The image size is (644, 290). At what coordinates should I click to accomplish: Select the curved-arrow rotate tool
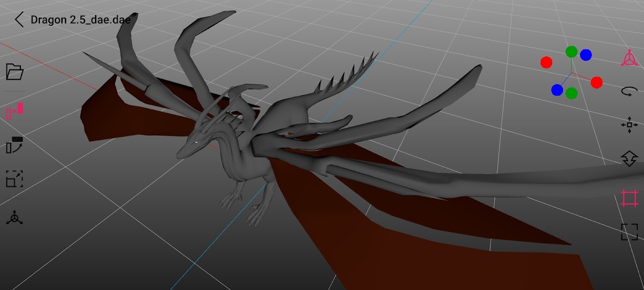[x=629, y=91]
